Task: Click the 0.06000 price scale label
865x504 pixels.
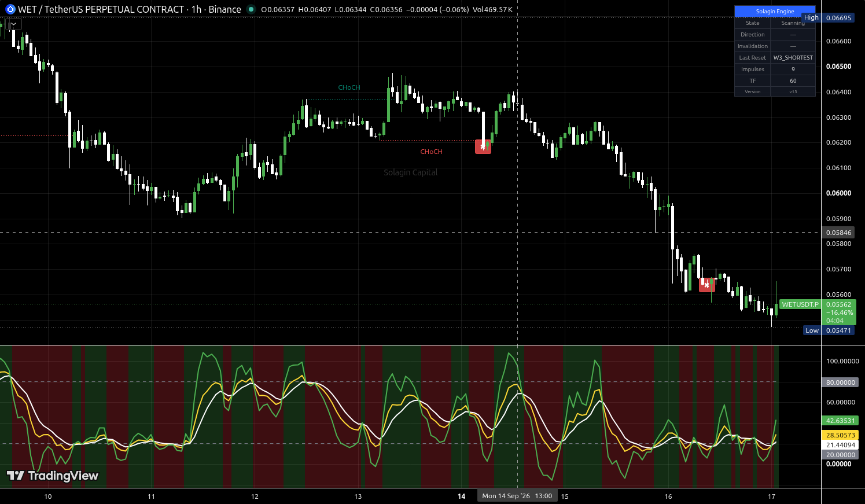Action: 838,193
